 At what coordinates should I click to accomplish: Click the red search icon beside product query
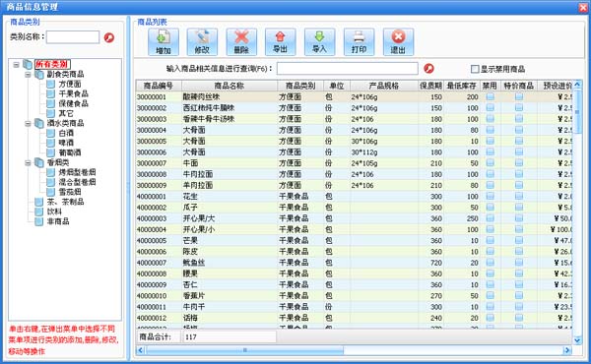click(428, 69)
